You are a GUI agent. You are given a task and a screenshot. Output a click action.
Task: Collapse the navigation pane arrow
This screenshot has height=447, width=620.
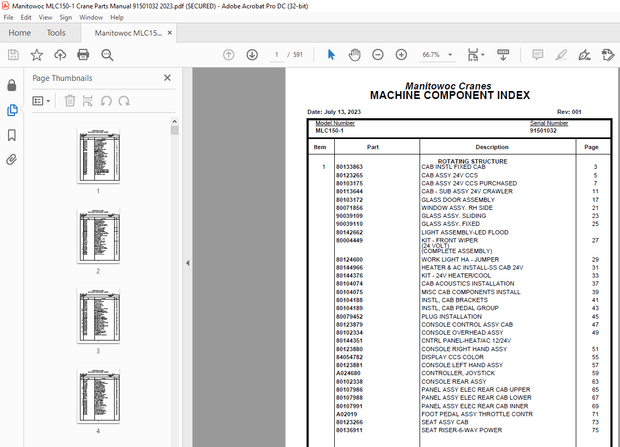(188, 263)
